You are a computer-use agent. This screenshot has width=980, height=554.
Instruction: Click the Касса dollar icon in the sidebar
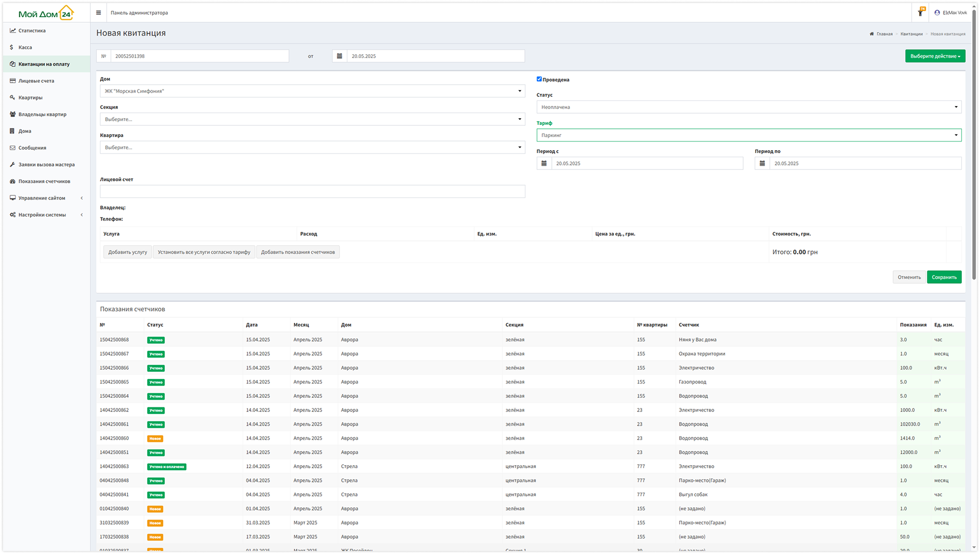[x=12, y=47]
